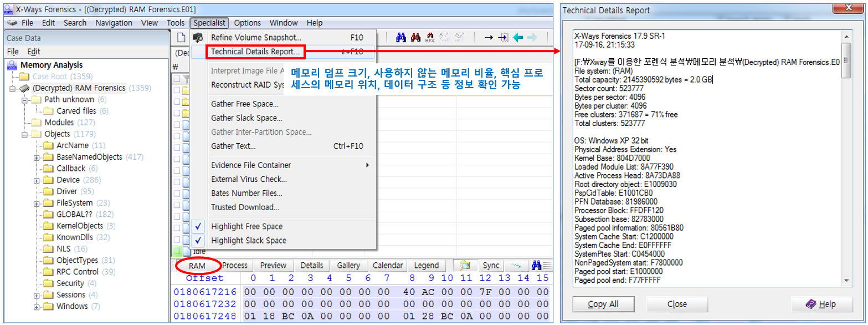Choose External Virus Check menu entry
This screenshot has width=868, height=325.
coord(283,179)
